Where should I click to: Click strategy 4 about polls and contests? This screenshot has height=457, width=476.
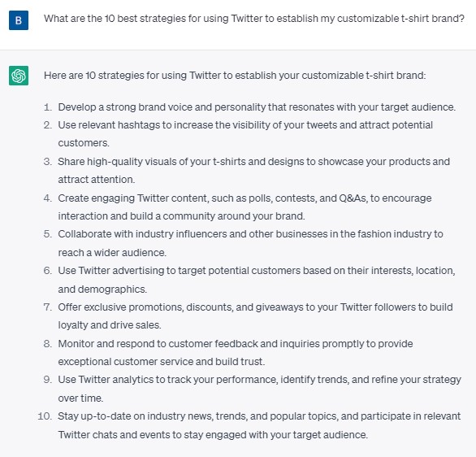244,207
